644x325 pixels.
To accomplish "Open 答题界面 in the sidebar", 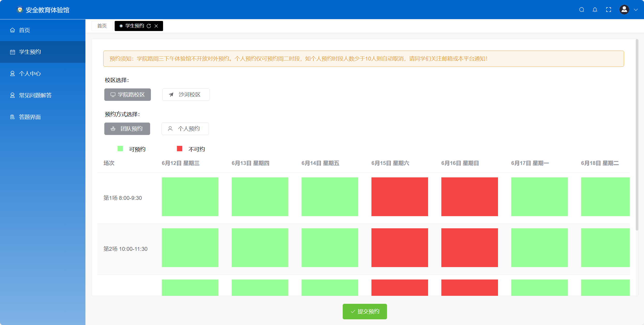I will pyautogui.click(x=30, y=117).
